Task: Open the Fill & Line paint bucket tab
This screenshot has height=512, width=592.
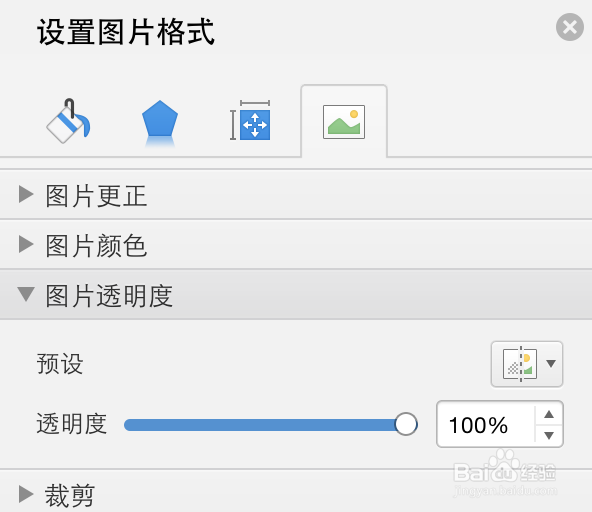Action: coord(68,122)
